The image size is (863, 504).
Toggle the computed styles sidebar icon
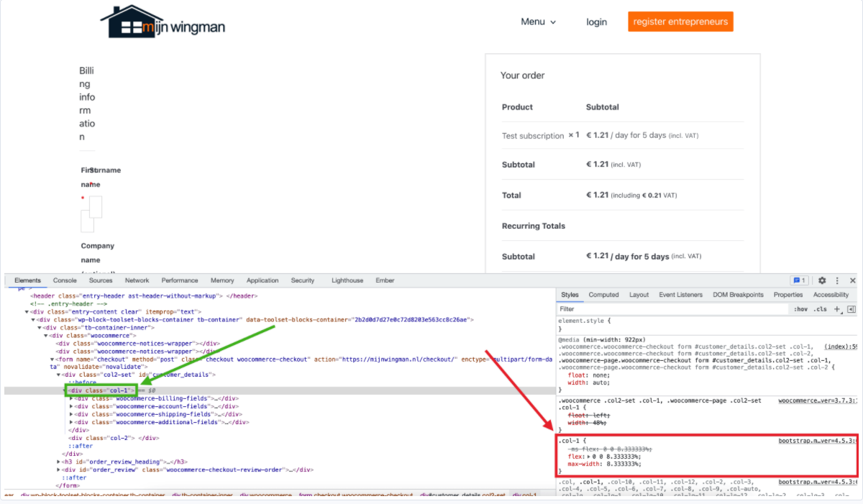click(851, 309)
